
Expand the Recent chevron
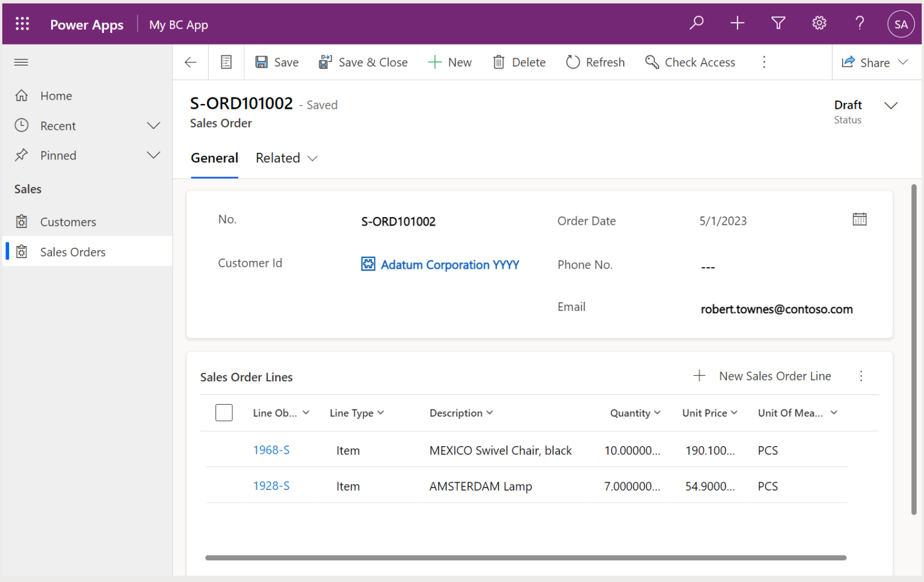pyautogui.click(x=154, y=126)
